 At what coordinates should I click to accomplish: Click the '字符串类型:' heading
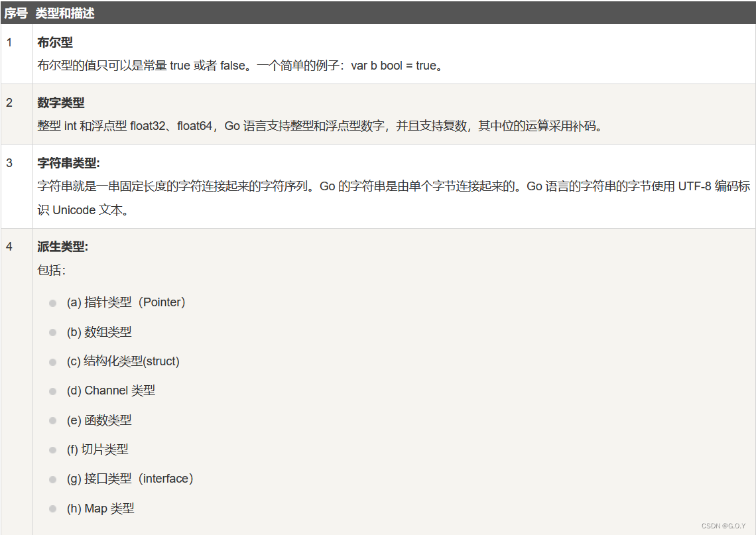(x=68, y=163)
